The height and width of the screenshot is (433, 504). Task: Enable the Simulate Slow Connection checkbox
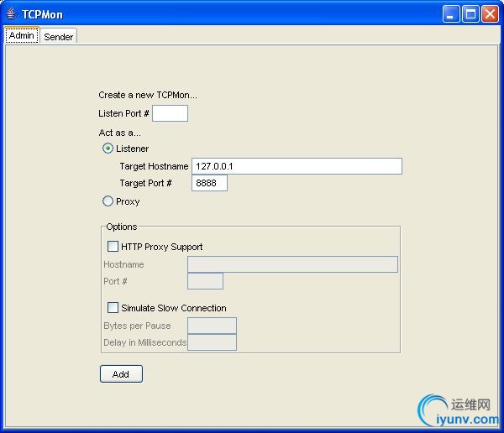(113, 307)
